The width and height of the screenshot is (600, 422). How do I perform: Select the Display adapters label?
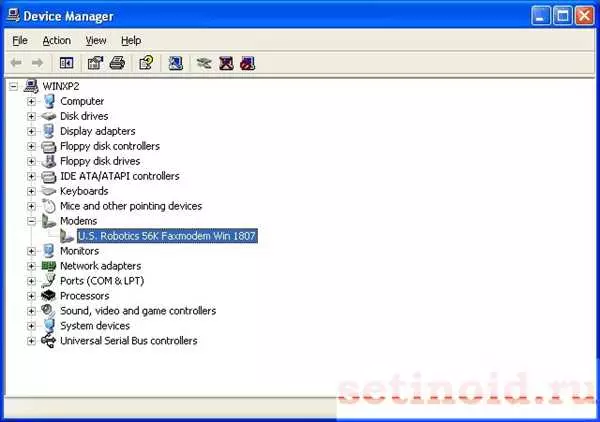(98, 131)
